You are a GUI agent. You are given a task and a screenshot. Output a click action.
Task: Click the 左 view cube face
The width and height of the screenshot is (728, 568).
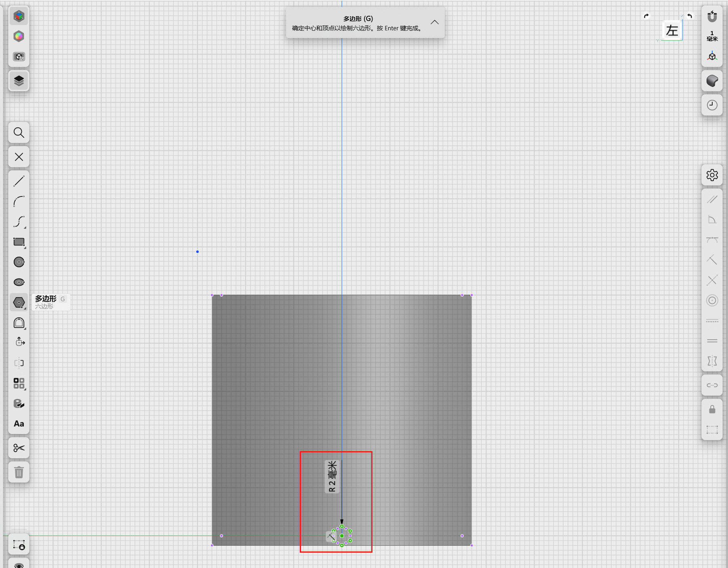(672, 31)
